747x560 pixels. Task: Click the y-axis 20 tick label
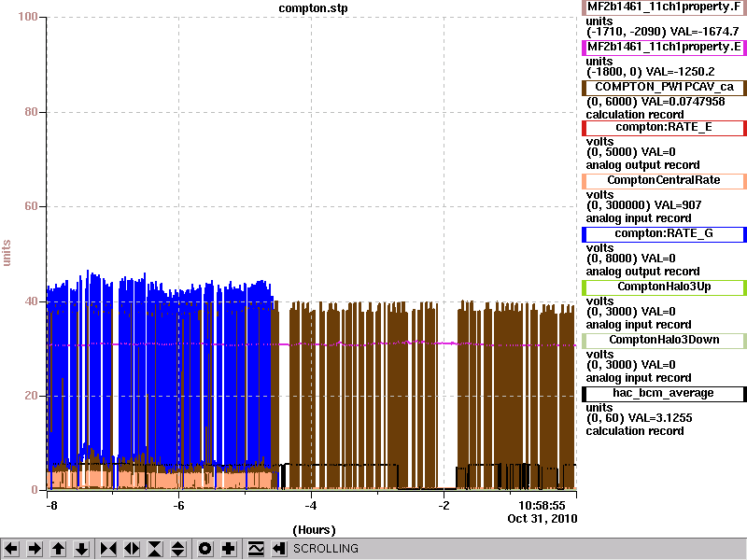point(31,395)
